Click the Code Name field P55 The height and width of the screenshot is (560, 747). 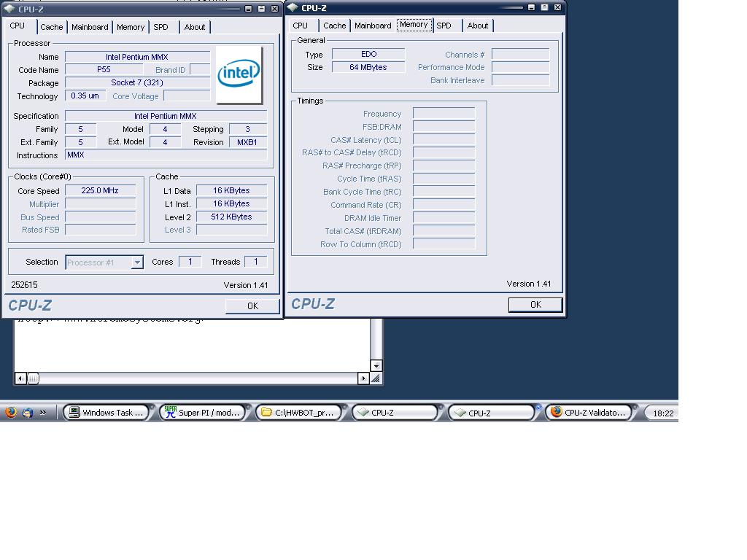[x=104, y=69]
